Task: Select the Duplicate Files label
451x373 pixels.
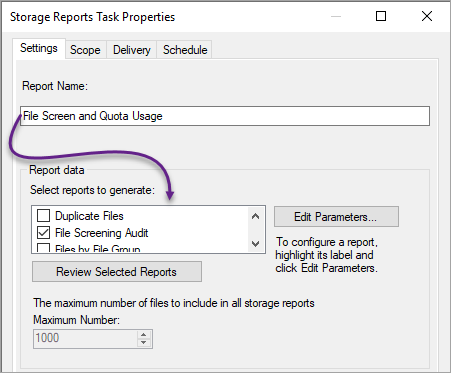Action: [x=89, y=216]
